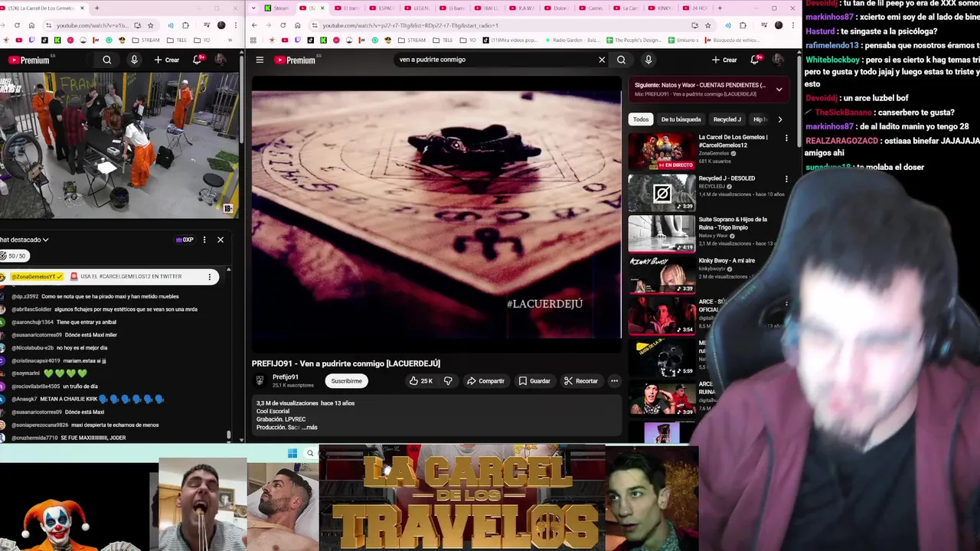Bookmark this page with star, right browser
980x551 pixels.
tap(707, 25)
